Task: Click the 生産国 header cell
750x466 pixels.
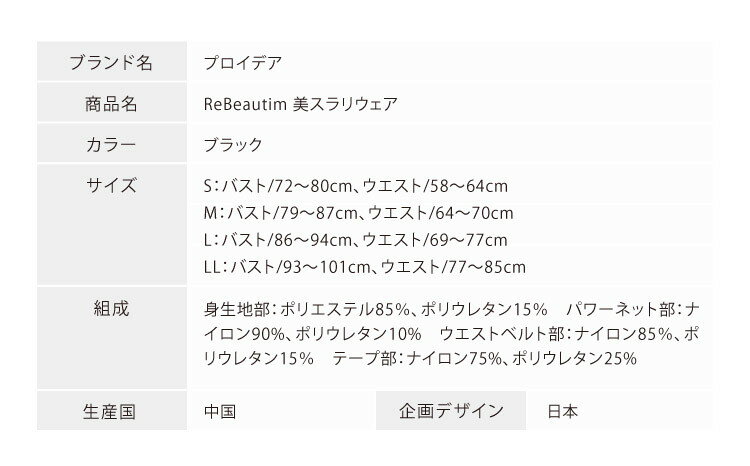Action: [111, 411]
